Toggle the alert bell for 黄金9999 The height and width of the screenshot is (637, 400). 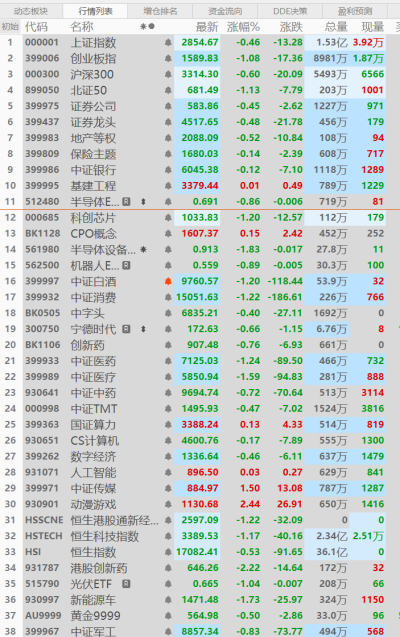(168, 615)
